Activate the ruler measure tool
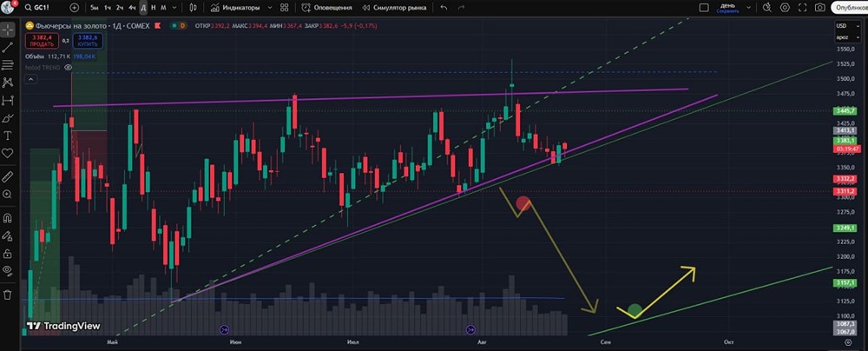 point(8,177)
